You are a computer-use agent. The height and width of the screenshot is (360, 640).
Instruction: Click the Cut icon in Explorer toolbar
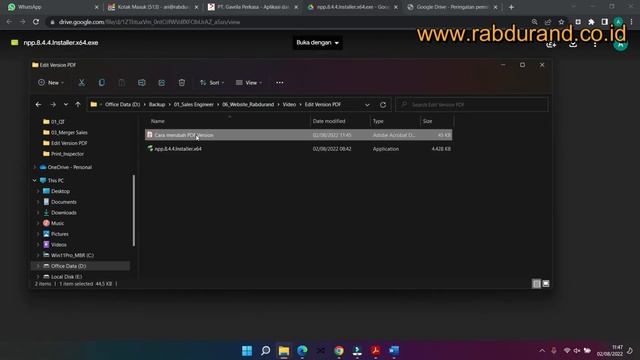tap(82, 83)
